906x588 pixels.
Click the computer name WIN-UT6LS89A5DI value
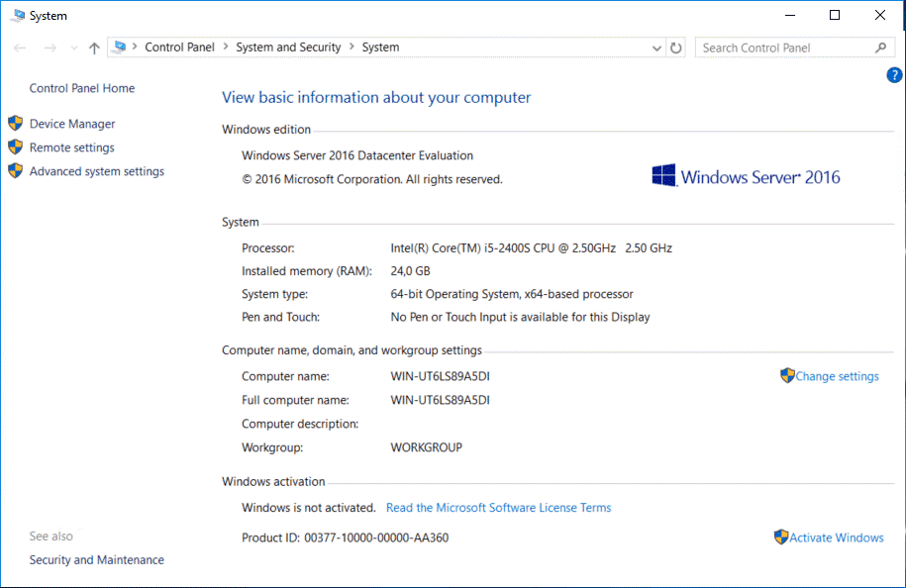[x=441, y=376]
